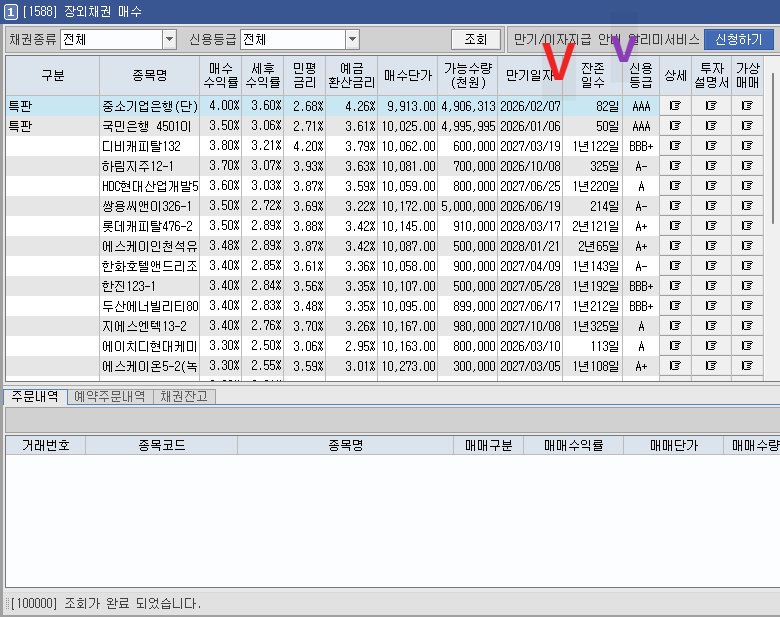The width and height of the screenshot is (780, 617).
Task: Switch to the 예약주문내역 tab
Action: (x=110, y=397)
